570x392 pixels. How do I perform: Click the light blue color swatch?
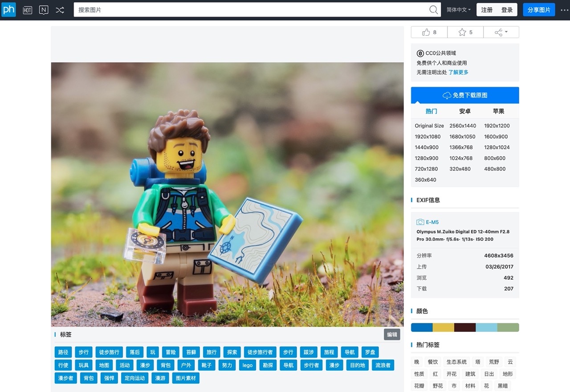[487, 327]
